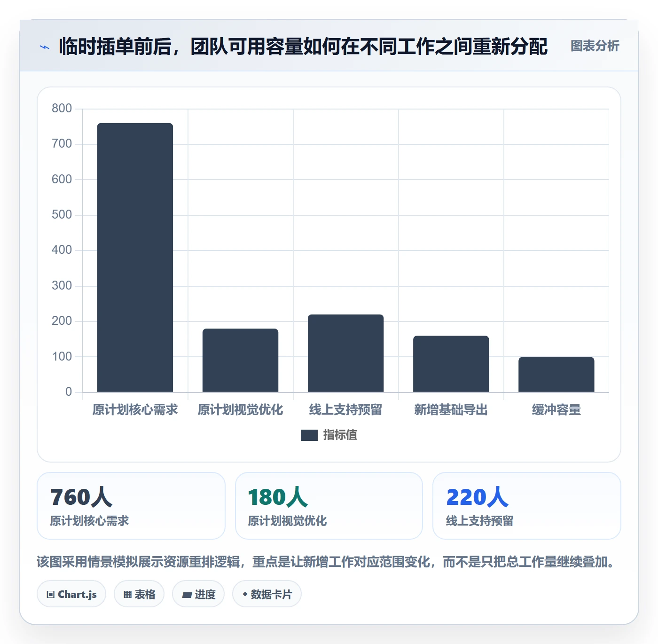Click the 500 y-axis tick label
The height and width of the screenshot is (644, 658).
62,215
